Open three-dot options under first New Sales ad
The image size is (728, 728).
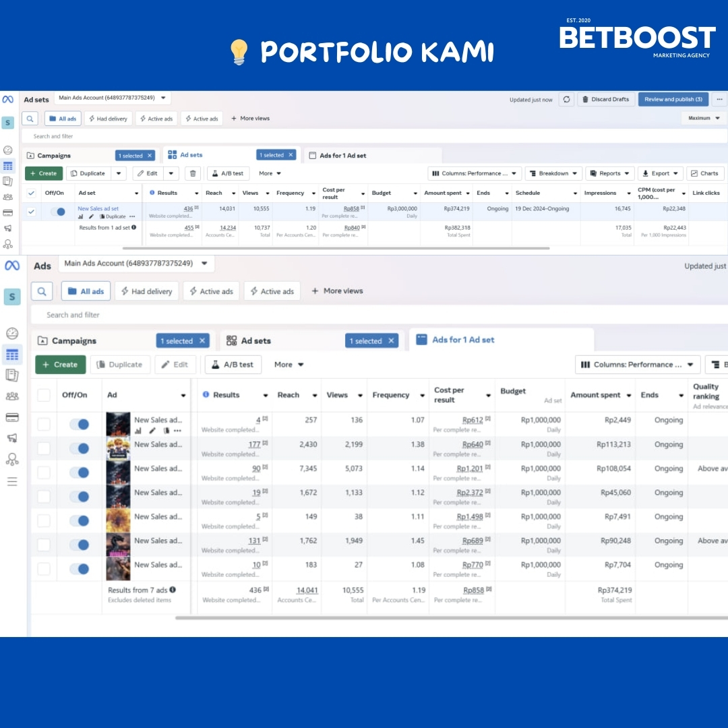[x=177, y=431]
